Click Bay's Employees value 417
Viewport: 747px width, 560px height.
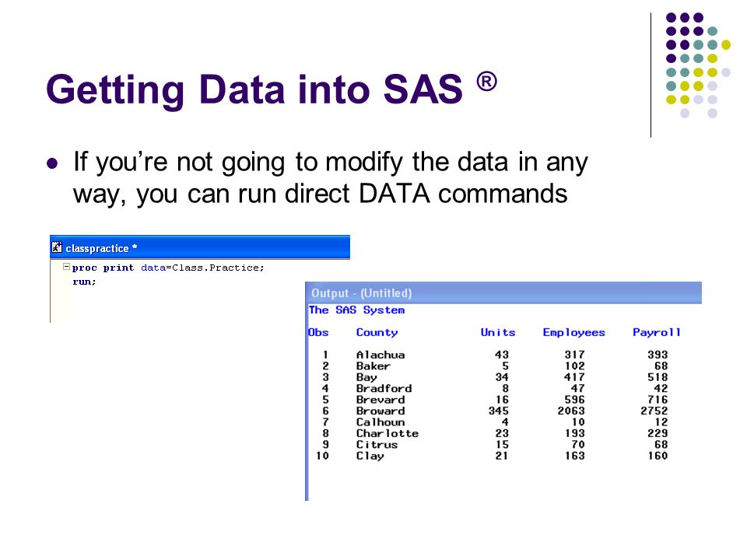click(x=574, y=378)
